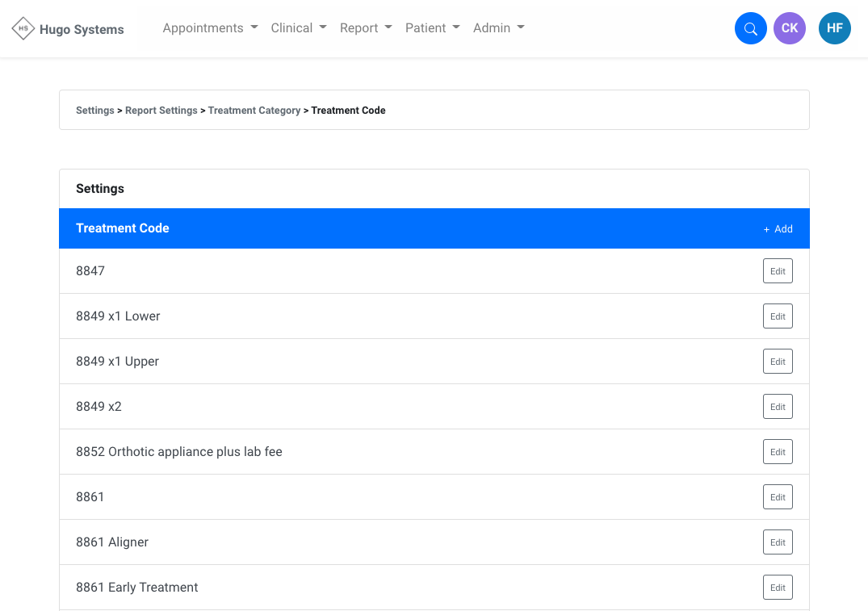This screenshot has width=868, height=611.
Task: Click the CK user avatar
Action: click(789, 29)
